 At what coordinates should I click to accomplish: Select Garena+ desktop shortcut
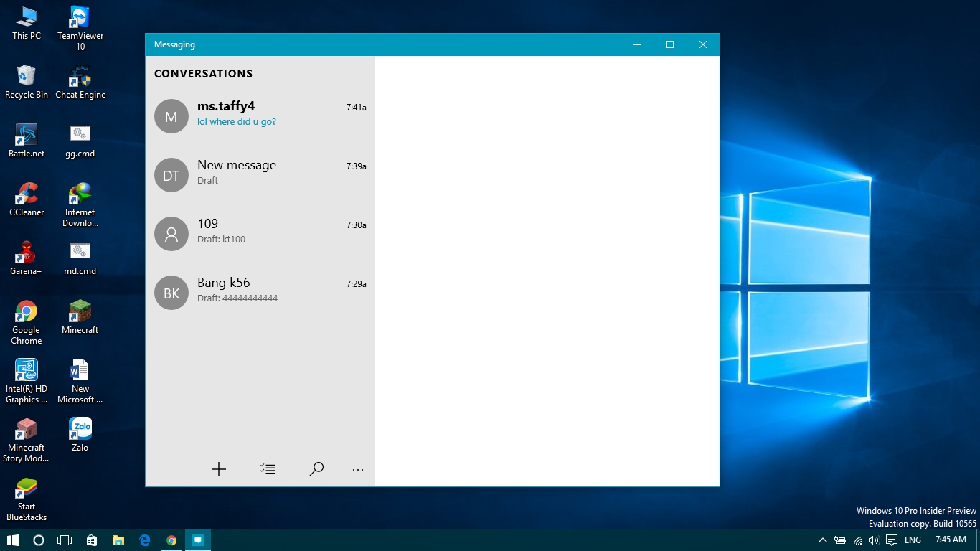click(27, 258)
